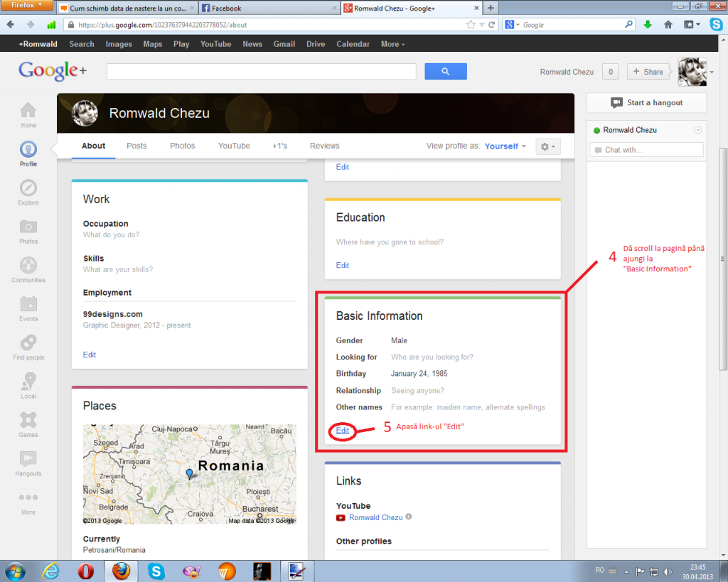
Task: Click Edit under Basic Information
Action: point(342,431)
